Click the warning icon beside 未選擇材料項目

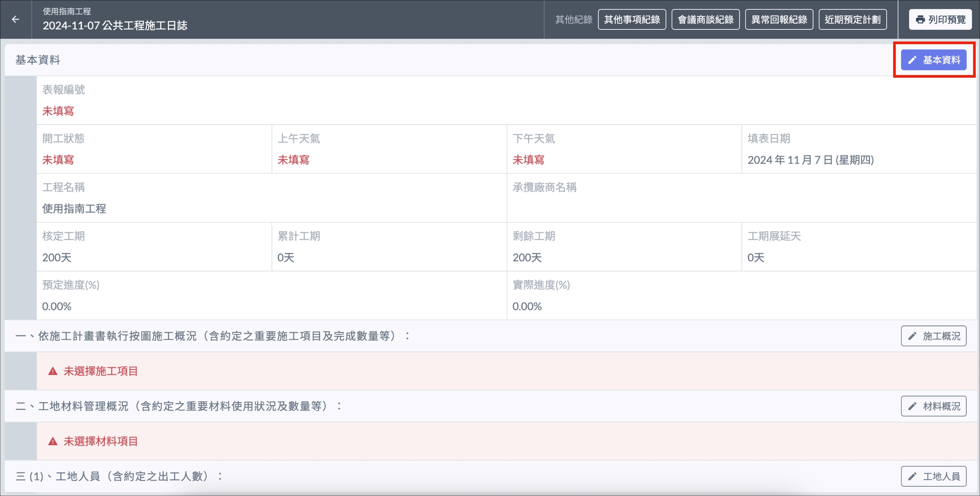pyautogui.click(x=53, y=441)
